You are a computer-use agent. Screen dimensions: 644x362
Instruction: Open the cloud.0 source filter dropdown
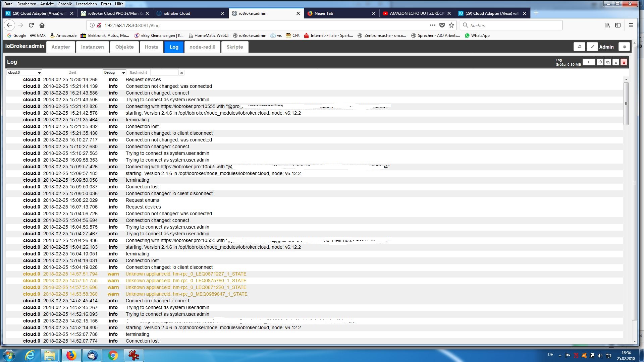[24, 73]
